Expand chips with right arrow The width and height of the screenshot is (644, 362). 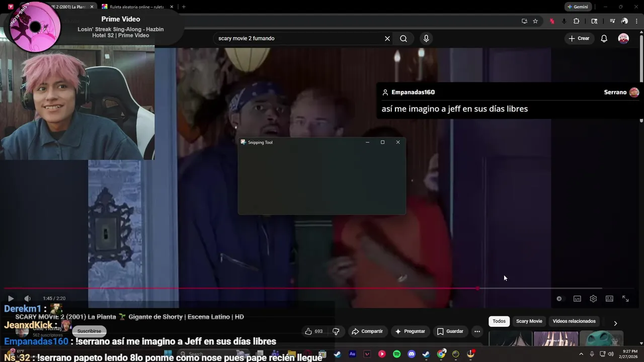click(615, 323)
